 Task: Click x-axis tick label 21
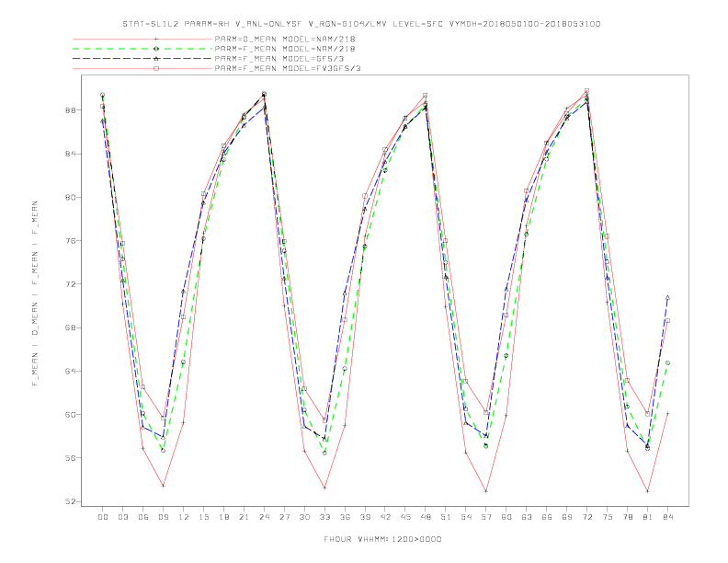244,517
